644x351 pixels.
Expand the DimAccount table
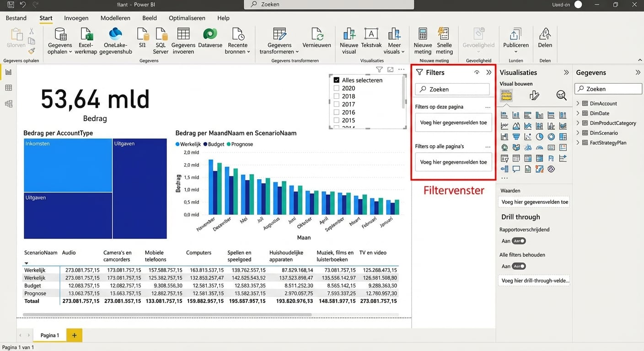coord(578,103)
